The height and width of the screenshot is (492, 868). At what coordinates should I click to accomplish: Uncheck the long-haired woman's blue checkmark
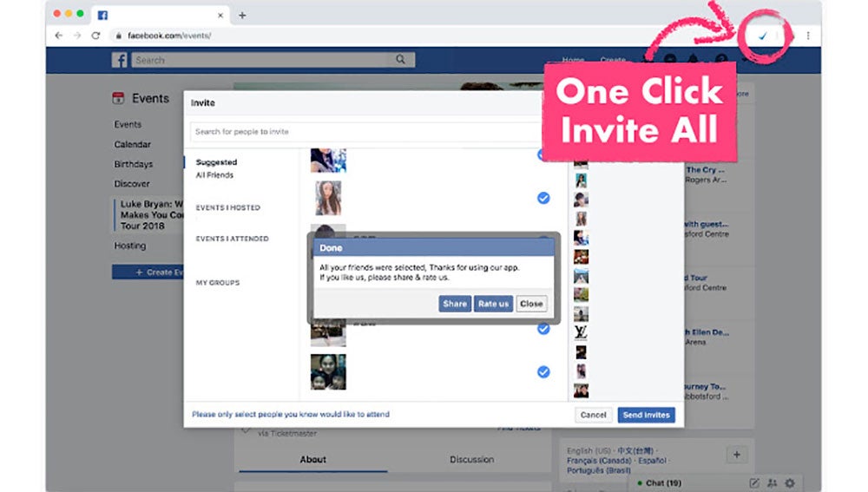543,198
